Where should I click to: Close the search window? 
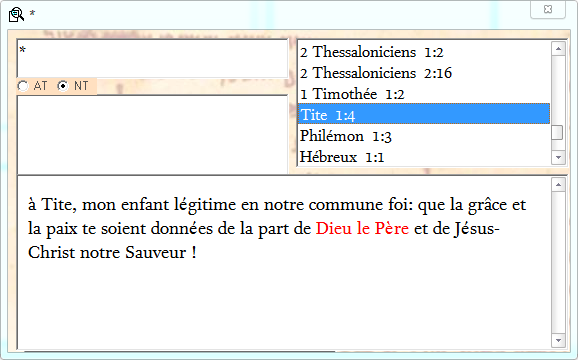(548, 9)
